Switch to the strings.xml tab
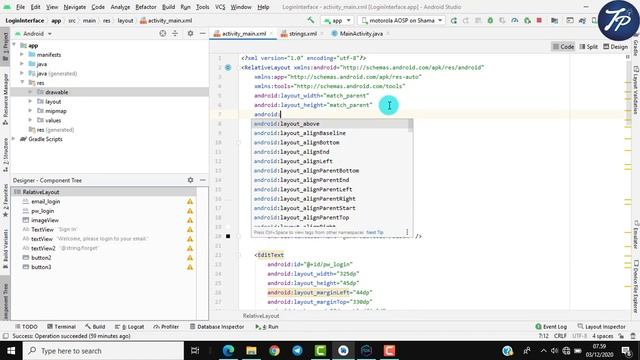 [302, 33]
